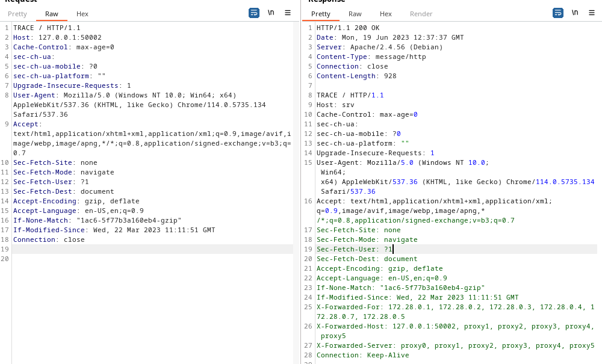The height and width of the screenshot is (364, 602).
Task: Open the Hex tab in Request panel
Action: 82,14
